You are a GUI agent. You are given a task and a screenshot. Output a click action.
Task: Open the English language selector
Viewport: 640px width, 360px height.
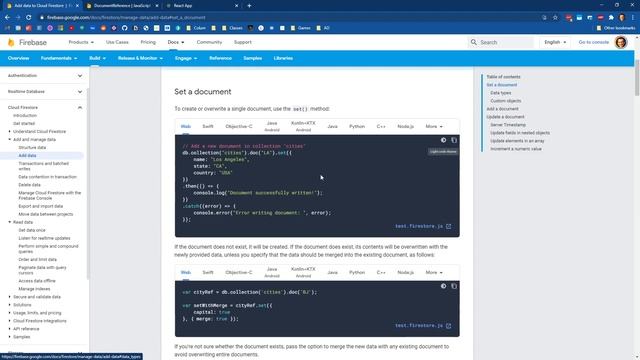(555, 42)
